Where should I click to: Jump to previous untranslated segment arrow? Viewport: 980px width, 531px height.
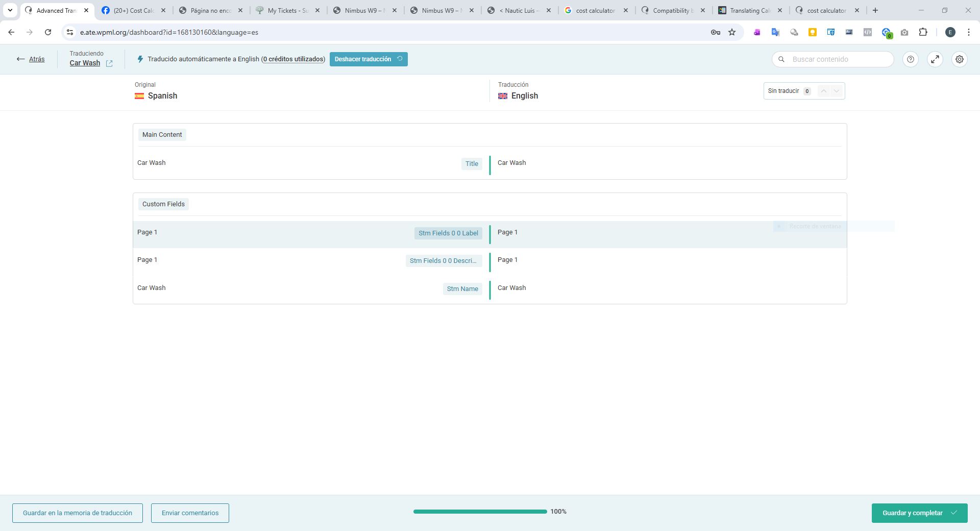point(824,91)
